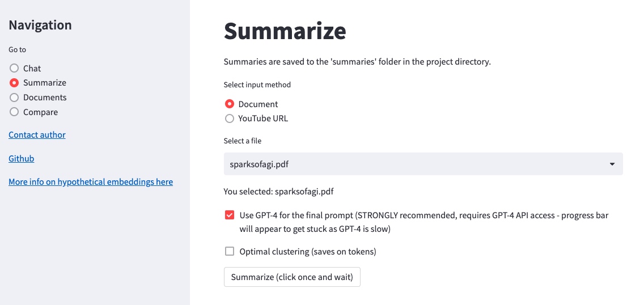Select the Compare navigation option
Screen dimensions: 644x305
pyautogui.click(x=14, y=112)
